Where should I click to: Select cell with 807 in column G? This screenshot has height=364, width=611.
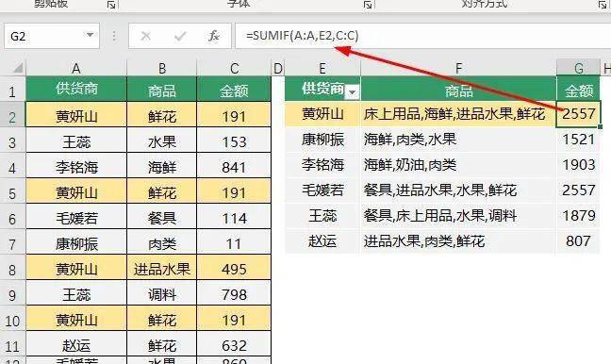(x=579, y=241)
